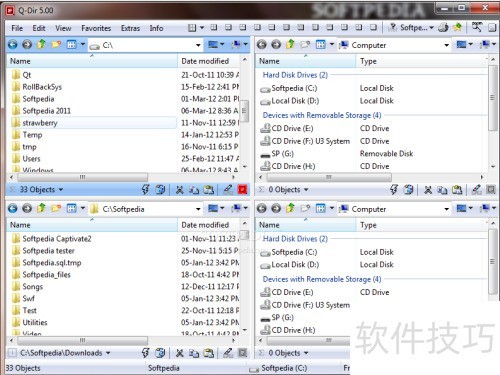Click the forward arrow in bottom-right pane
The width and height of the screenshot is (500, 375).
point(276,208)
